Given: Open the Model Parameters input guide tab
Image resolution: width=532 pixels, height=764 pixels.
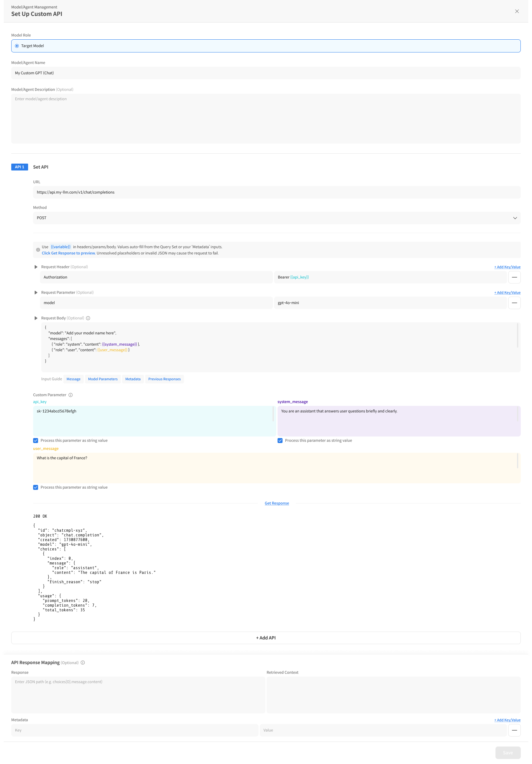Looking at the screenshot, I should pos(103,379).
